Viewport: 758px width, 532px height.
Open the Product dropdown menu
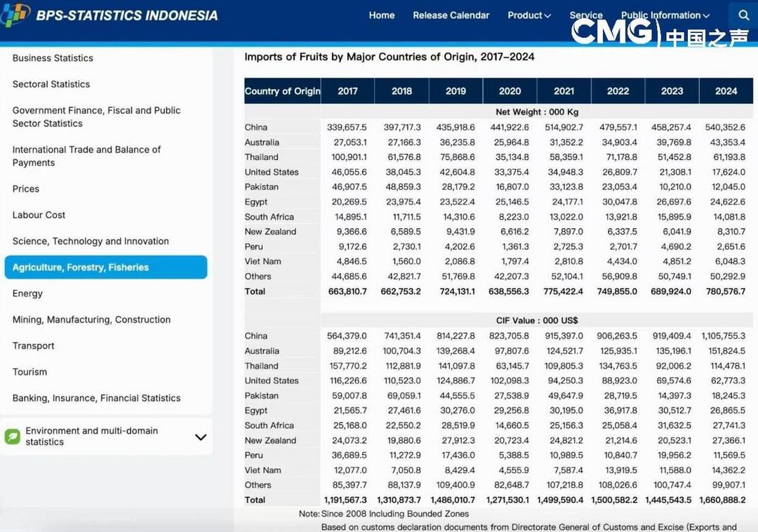529,15
